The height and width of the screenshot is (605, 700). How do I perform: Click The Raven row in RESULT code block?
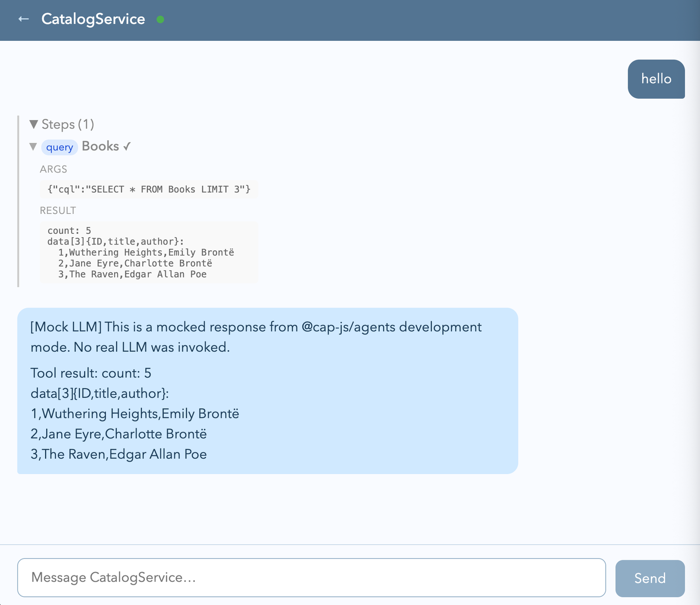[x=132, y=275]
